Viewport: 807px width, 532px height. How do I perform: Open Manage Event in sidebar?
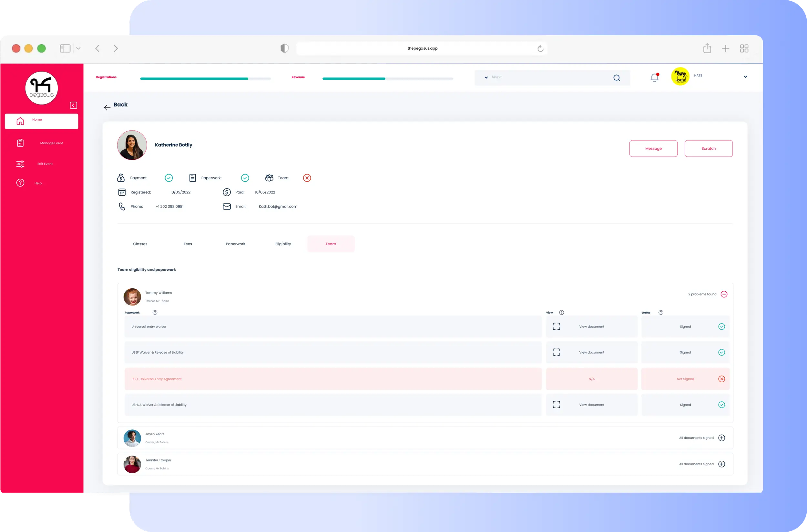(x=51, y=143)
